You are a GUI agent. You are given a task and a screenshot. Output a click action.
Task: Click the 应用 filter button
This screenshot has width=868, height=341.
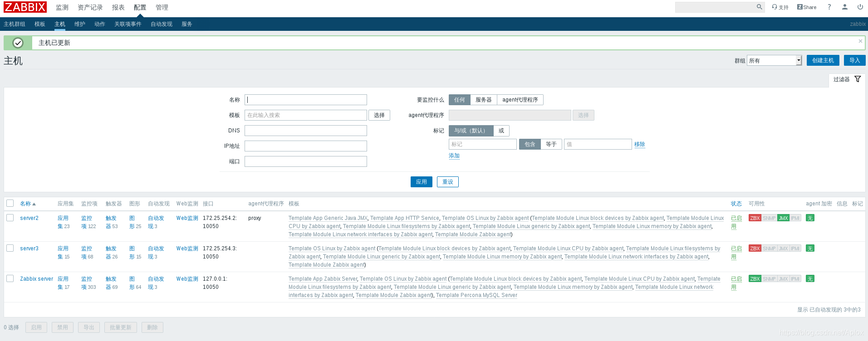422,182
